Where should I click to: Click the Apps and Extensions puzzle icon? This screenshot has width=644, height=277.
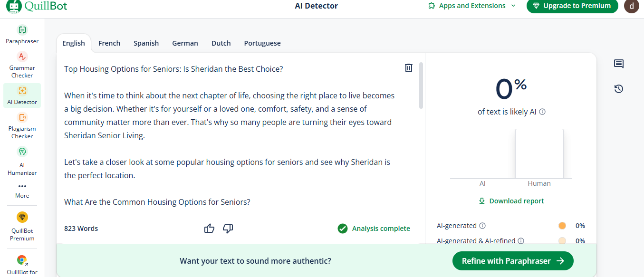[x=432, y=6]
